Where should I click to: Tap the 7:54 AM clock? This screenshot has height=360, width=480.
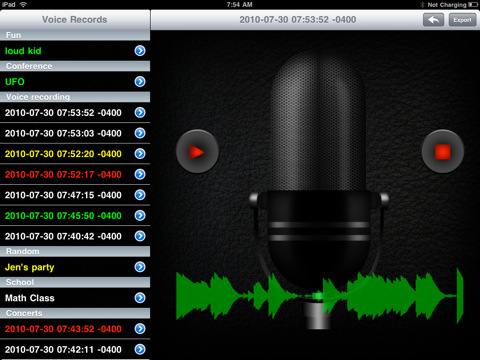tap(239, 5)
